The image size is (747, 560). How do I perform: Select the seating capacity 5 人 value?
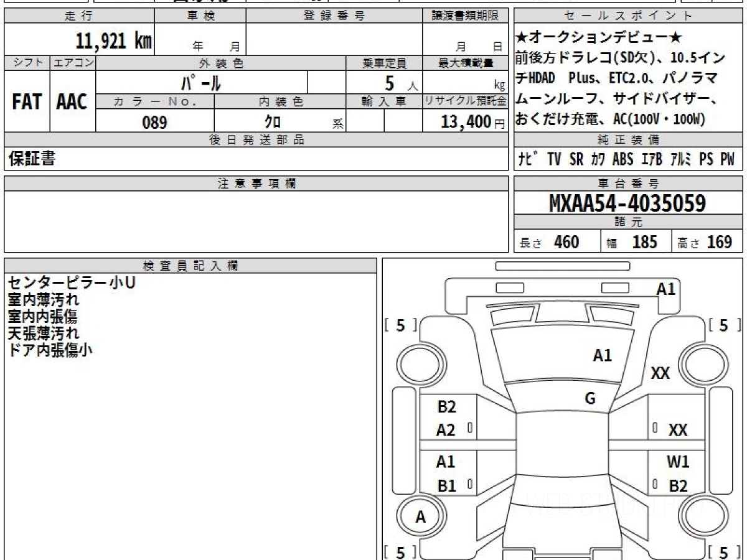point(401,83)
